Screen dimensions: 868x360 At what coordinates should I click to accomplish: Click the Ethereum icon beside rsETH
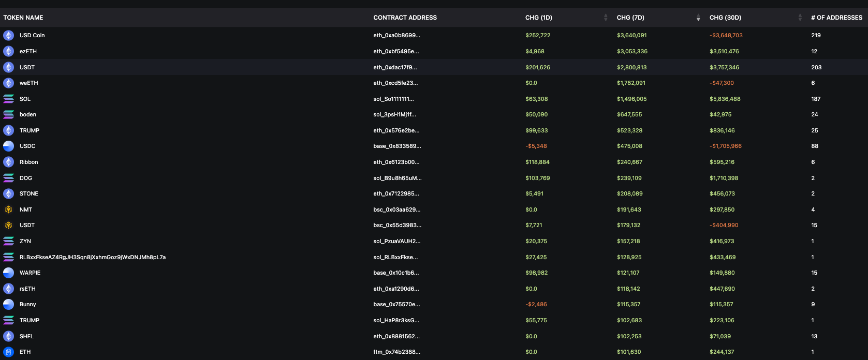coord(8,289)
